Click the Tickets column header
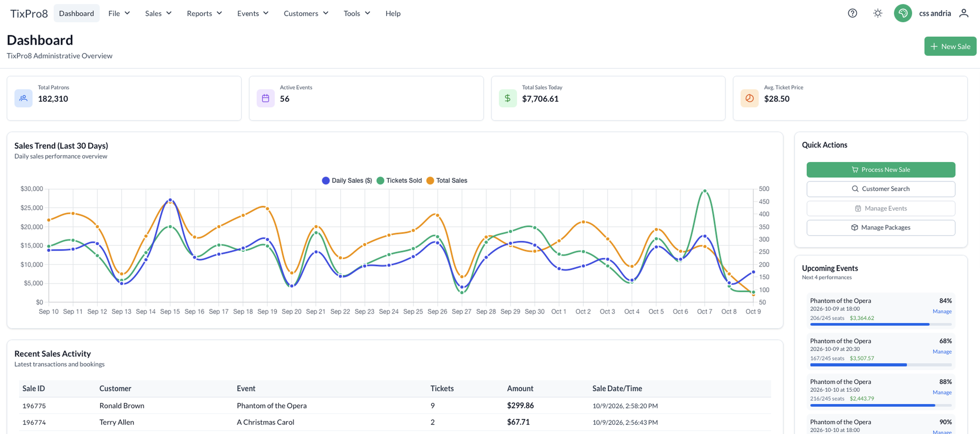This screenshot has width=980, height=434. coord(442,389)
